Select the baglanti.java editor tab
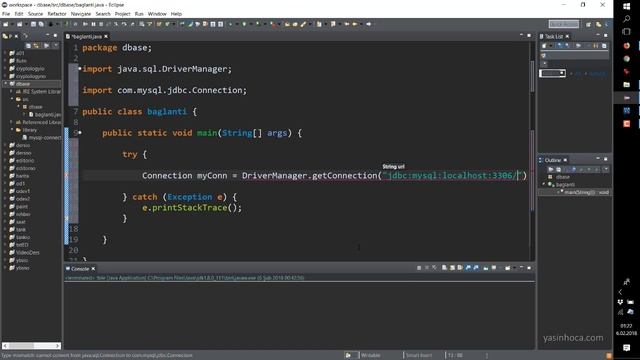 tap(86, 36)
